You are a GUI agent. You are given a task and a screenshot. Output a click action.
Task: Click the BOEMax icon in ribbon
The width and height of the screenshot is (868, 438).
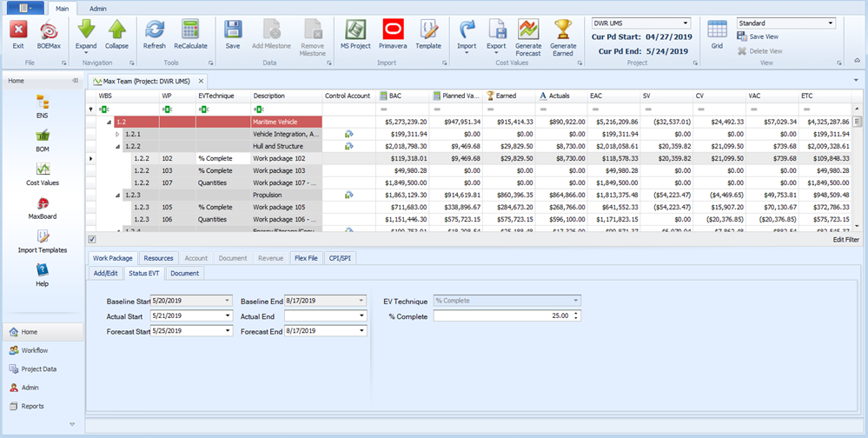pyautogui.click(x=49, y=34)
